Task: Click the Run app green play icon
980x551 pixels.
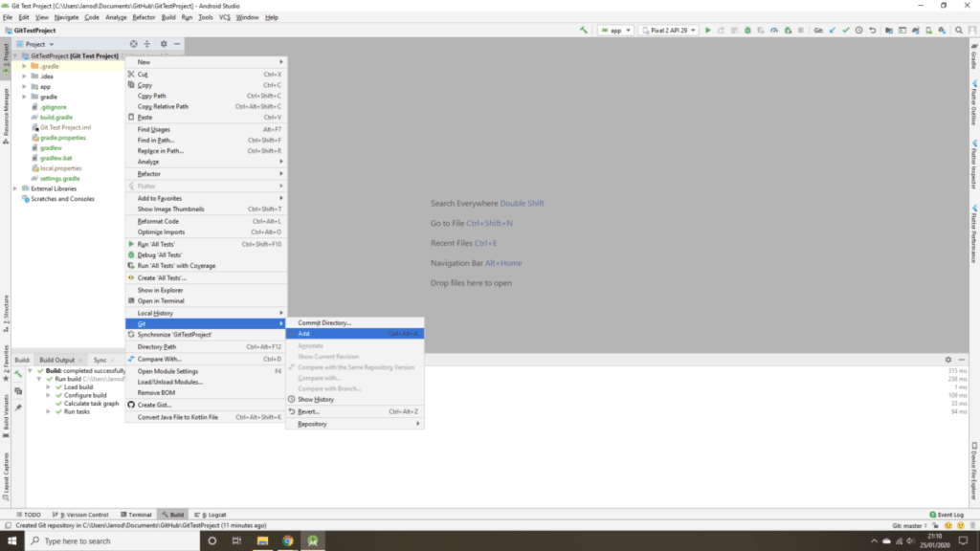Action: [708, 31]
